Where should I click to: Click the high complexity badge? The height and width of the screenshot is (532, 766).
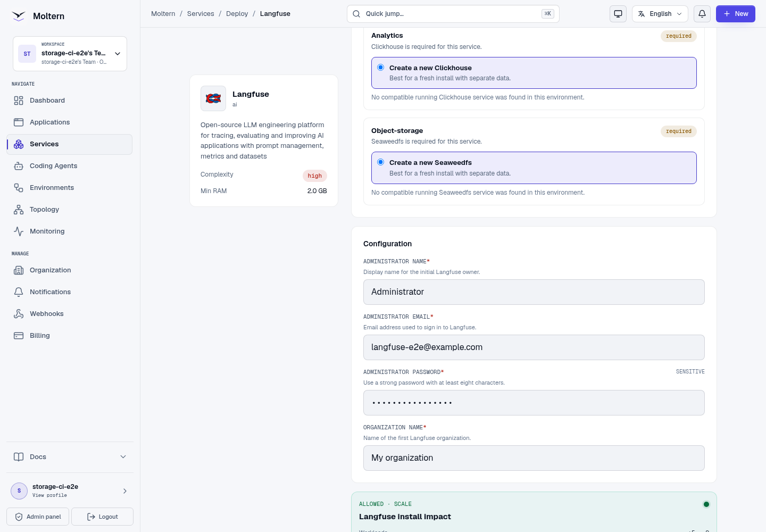[x=315, y=176]
